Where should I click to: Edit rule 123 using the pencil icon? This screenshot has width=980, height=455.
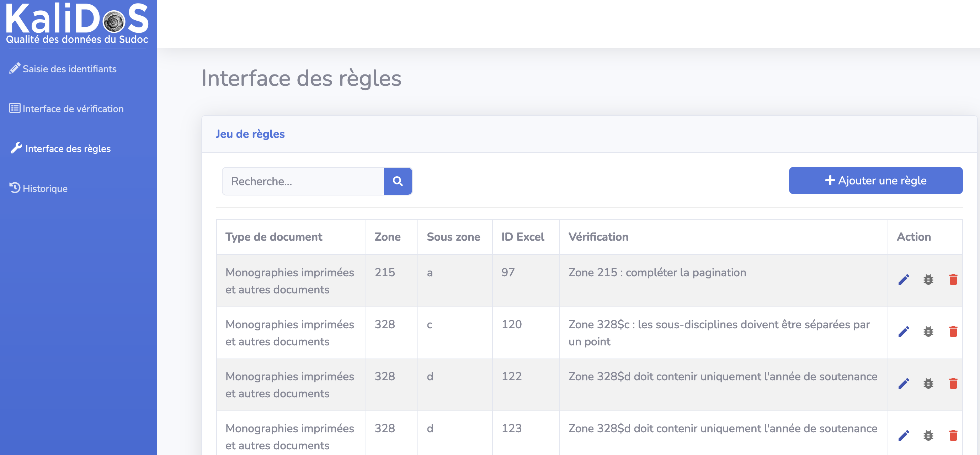pos(904,435)
